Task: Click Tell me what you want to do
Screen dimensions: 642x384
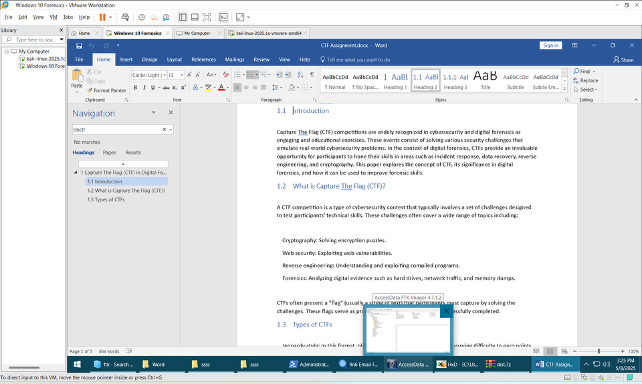Action: point(355,60)
